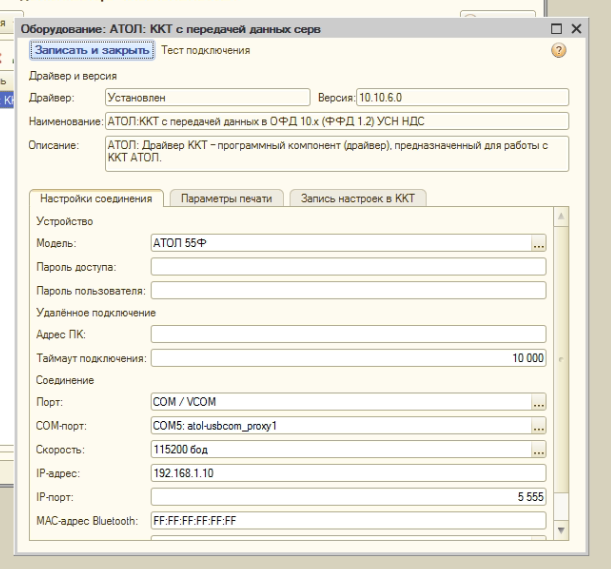
Task: Focus the Пароль пользователя field
Action: [348, 291]
